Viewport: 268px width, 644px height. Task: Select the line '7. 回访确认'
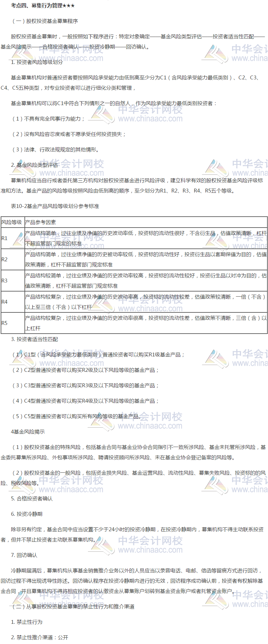(x=24, y=555)
